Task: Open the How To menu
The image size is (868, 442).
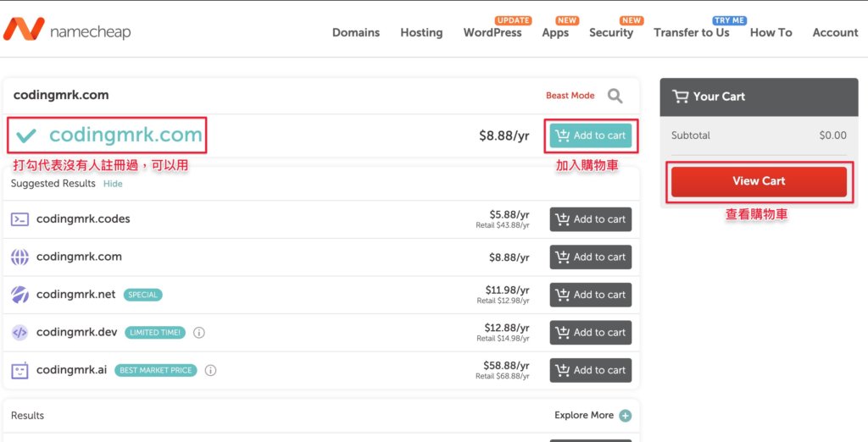Action: tap(771, 33)
